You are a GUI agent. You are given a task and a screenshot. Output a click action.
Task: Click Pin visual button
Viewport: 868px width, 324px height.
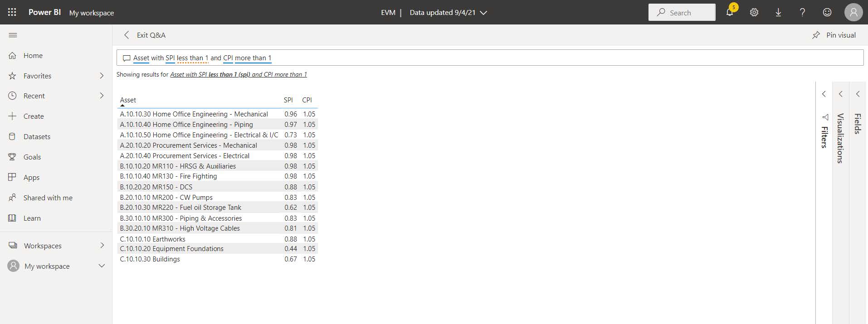pos(834,35)
